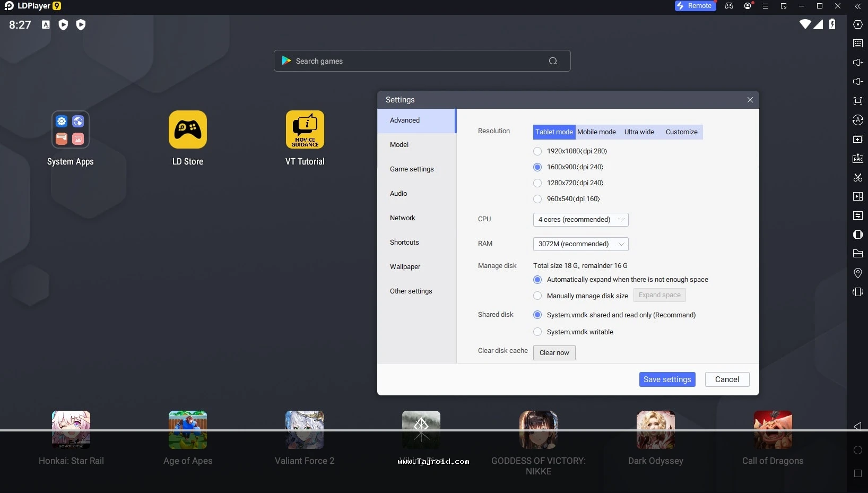
Task: Choose Manually manage disk size option
Action: pyautogui.click(x=537, y=296)
